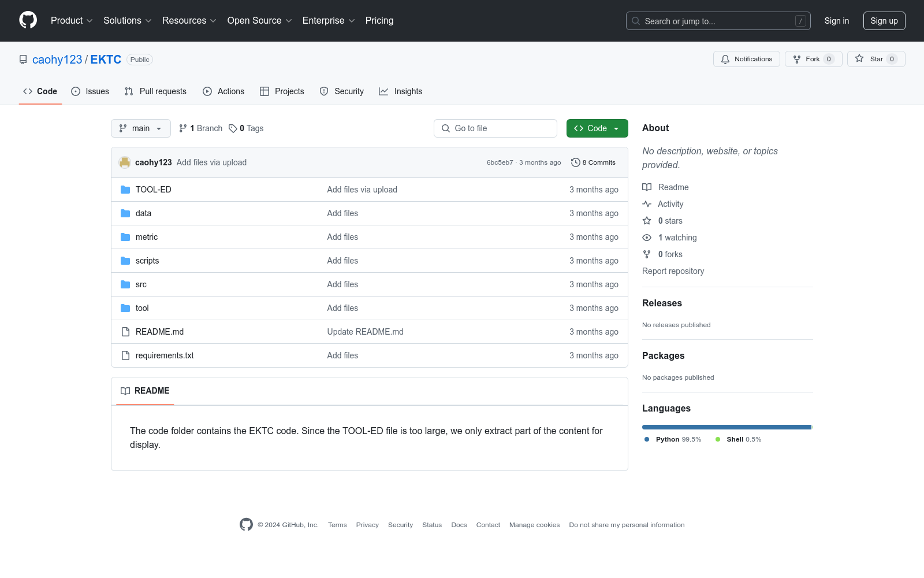The width and height of the screenshot is (924, 578).
Task: Click the scripts folder icon
Action: pos(125,261)
